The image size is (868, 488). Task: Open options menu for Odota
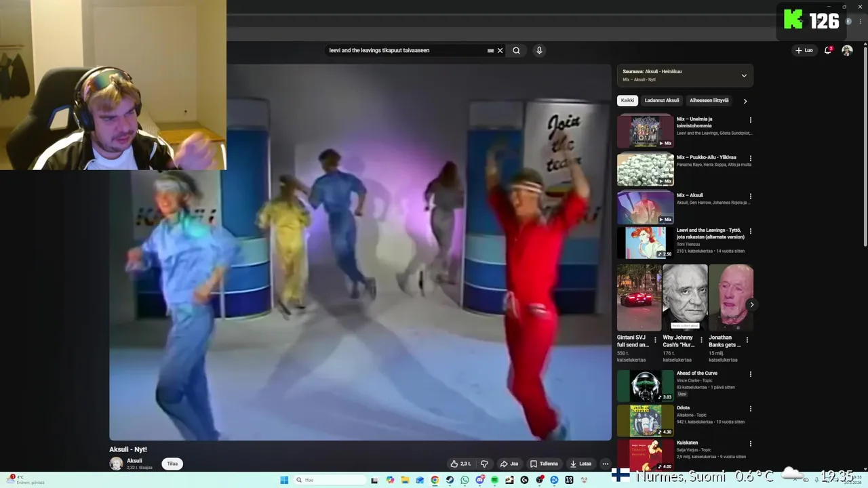[750, 409]
